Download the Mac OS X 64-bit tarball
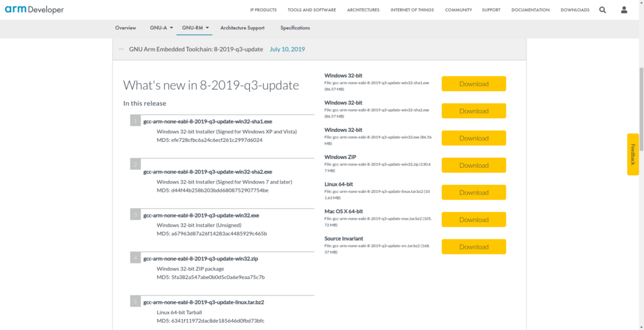Screen dimensions: 644x330 click(x=474, y=219)
